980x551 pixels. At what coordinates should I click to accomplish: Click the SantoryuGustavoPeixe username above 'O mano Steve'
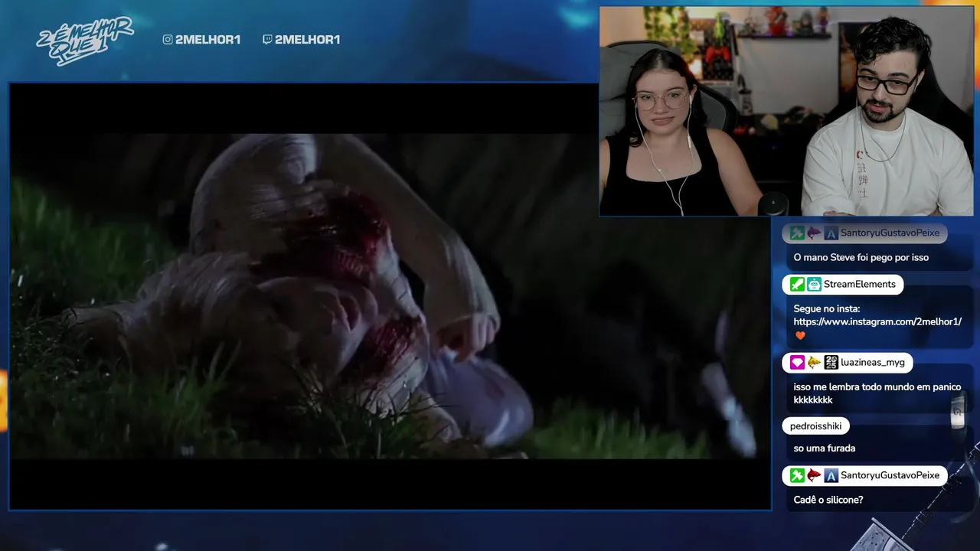tap(890, 233)
